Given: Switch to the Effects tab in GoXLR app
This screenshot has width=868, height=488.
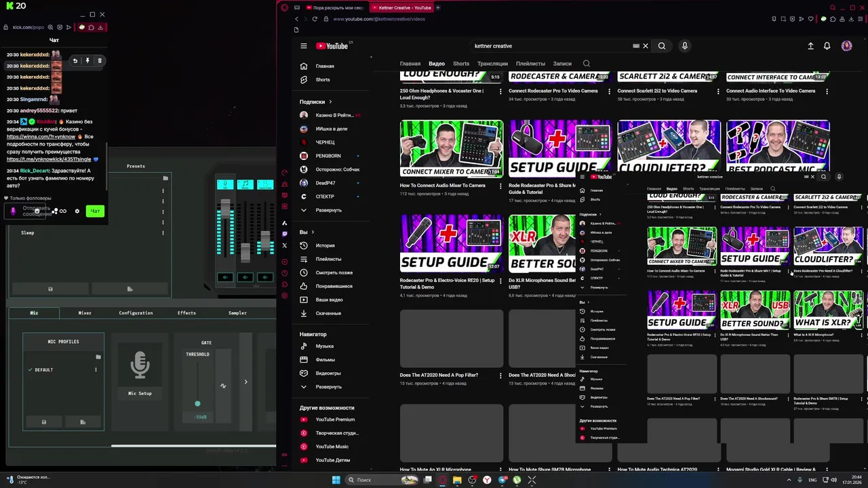Looking at the screenshot, I should (186, 313).
